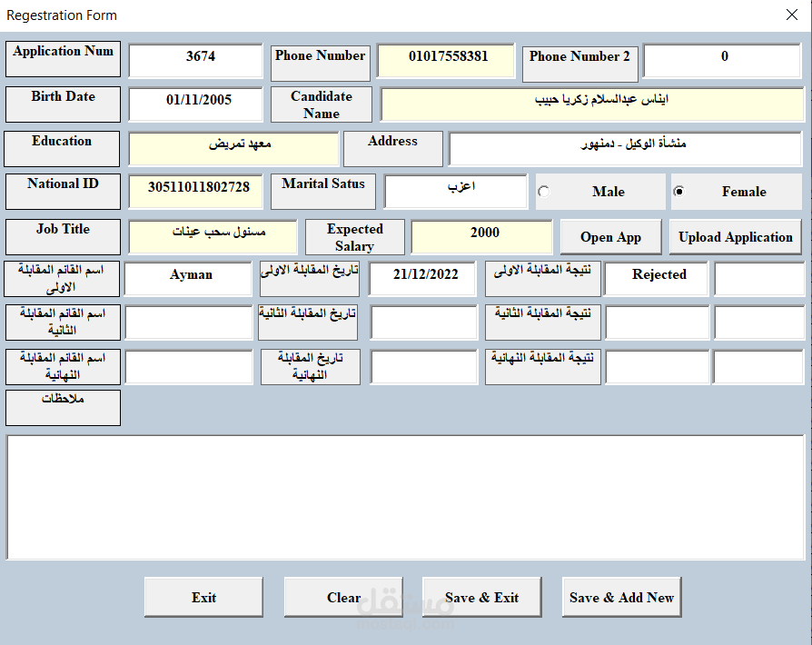Click the نتيجة المقابلة النهائية label
Viewport: 812px width, 645px height.
[543, 367]
